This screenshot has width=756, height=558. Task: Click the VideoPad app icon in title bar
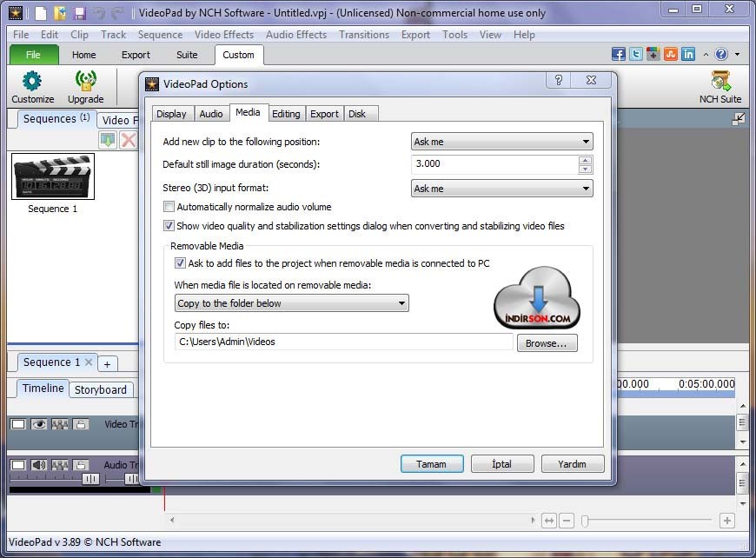[x=15, y=13]
